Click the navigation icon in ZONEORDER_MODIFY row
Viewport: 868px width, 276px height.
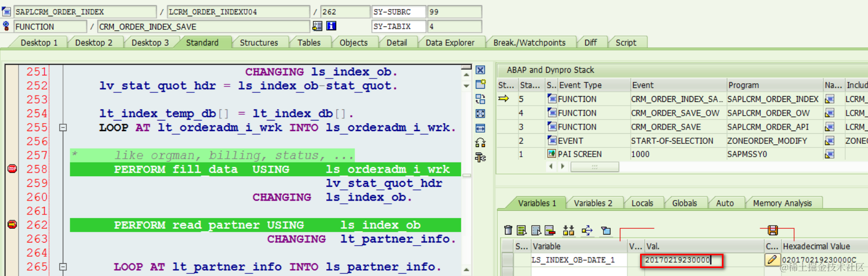pyautogui.click(x=830, y=141)
